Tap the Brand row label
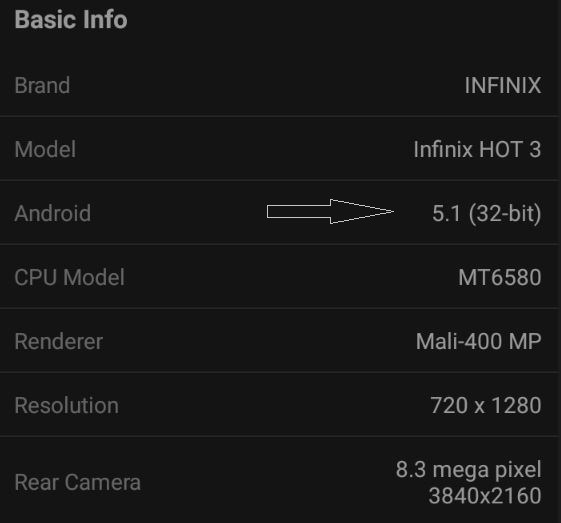The width and height of the screenshot is (561, 523). [42, 85]
